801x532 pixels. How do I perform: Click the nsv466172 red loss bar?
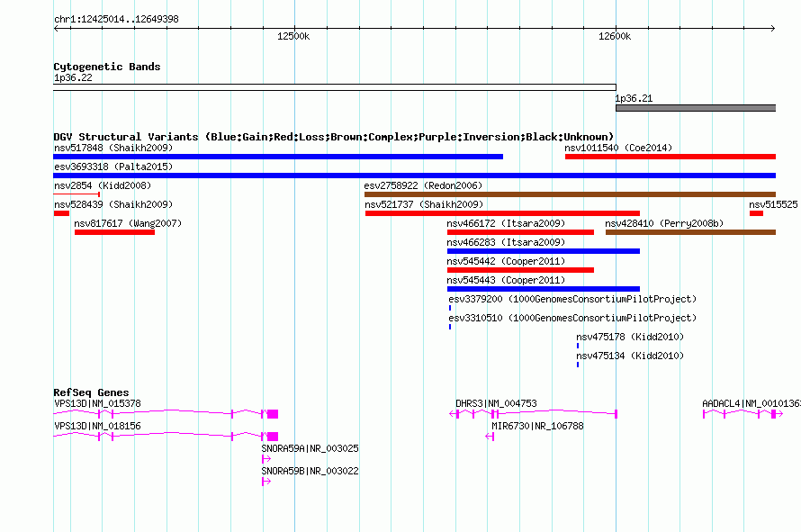click(520, 232)
